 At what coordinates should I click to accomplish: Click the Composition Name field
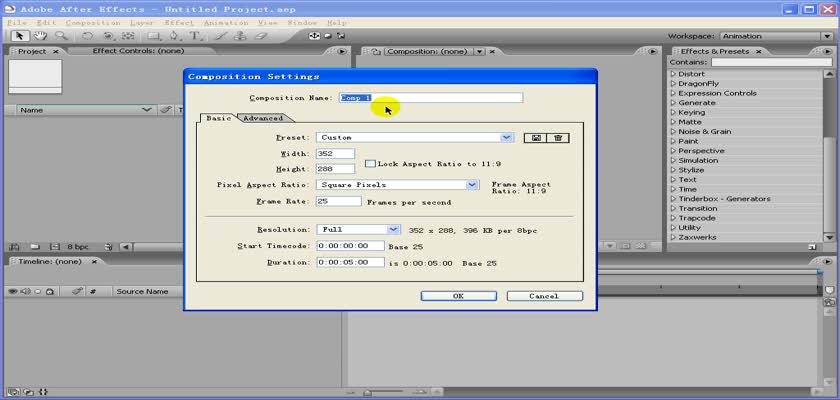pos(431,98)
